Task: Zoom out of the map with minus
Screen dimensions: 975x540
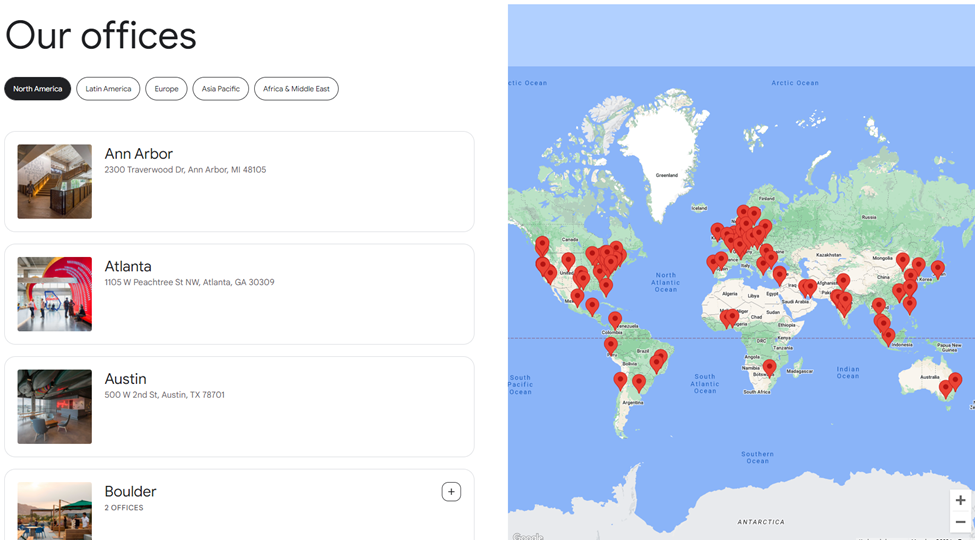Action: 960,522
